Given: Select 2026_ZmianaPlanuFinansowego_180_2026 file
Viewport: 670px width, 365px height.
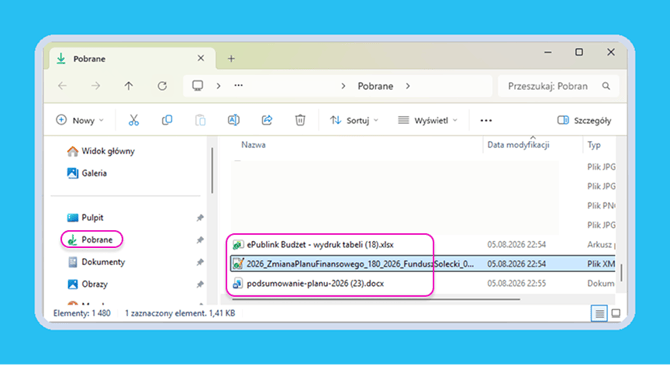Looking at the screenshot, I should [x=360, y=264].
